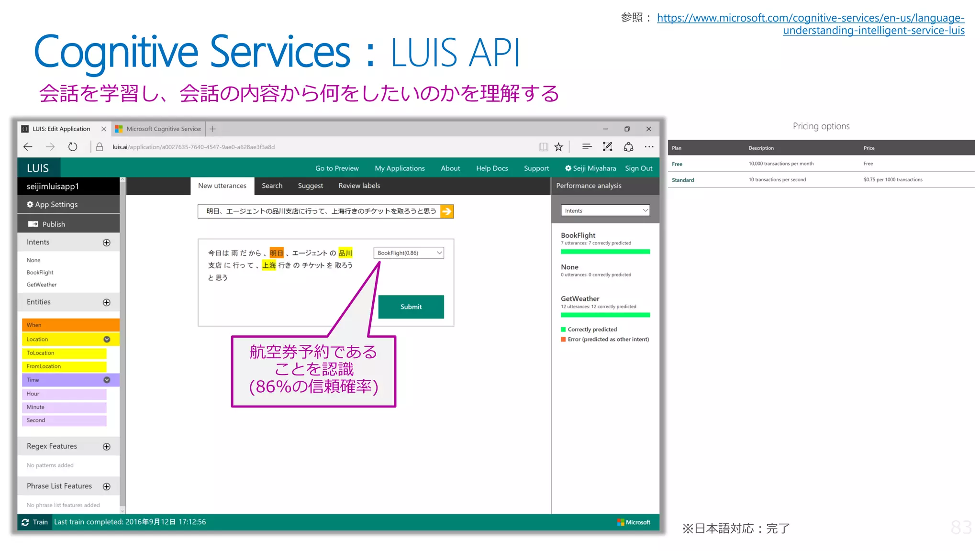
Task: Click the highlighted 品川 entity label
Action: point(345,253)
